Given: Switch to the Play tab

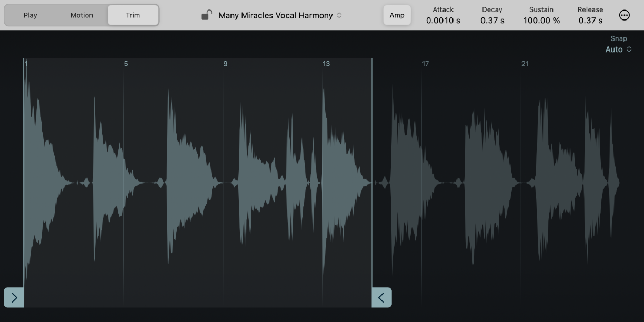Looking at the screenshot, I should [x=30, y=15].
